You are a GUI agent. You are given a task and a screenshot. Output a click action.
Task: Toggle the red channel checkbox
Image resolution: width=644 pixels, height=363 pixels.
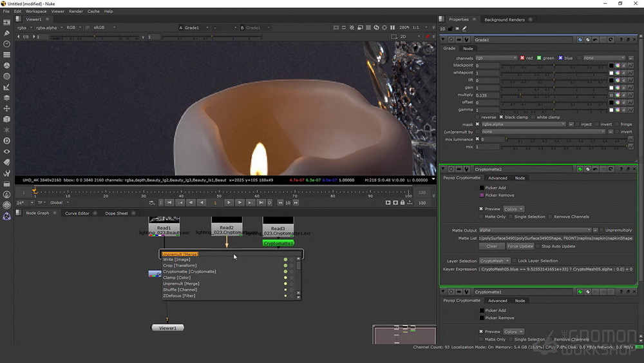point(522,58)
